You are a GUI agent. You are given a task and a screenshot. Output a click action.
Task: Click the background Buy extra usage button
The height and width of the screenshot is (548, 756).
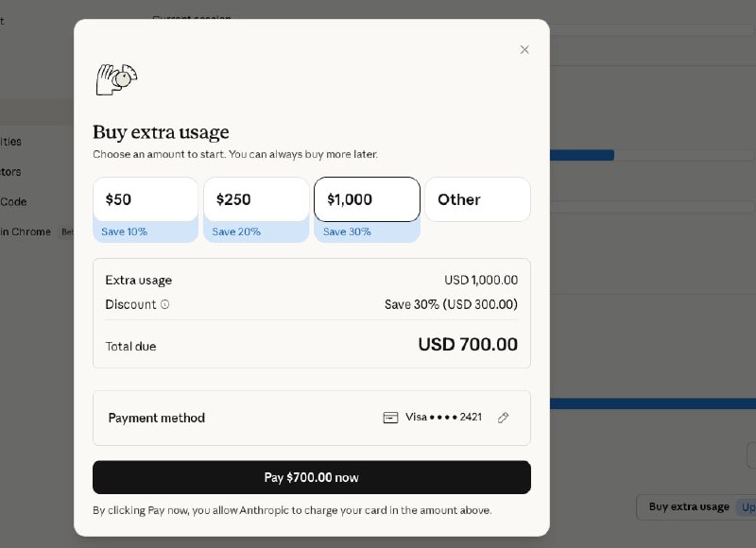(689, 507)
